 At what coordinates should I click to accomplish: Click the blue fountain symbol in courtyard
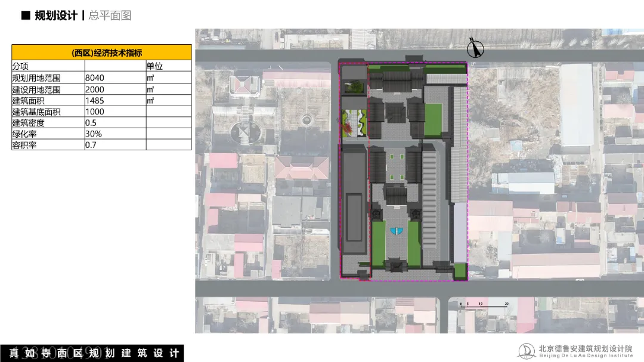(397, 231)
